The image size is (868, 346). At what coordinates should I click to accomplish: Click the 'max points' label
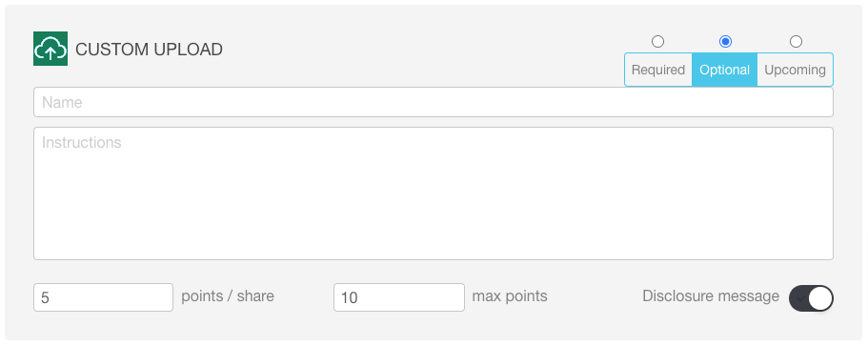tap(510, 296)
